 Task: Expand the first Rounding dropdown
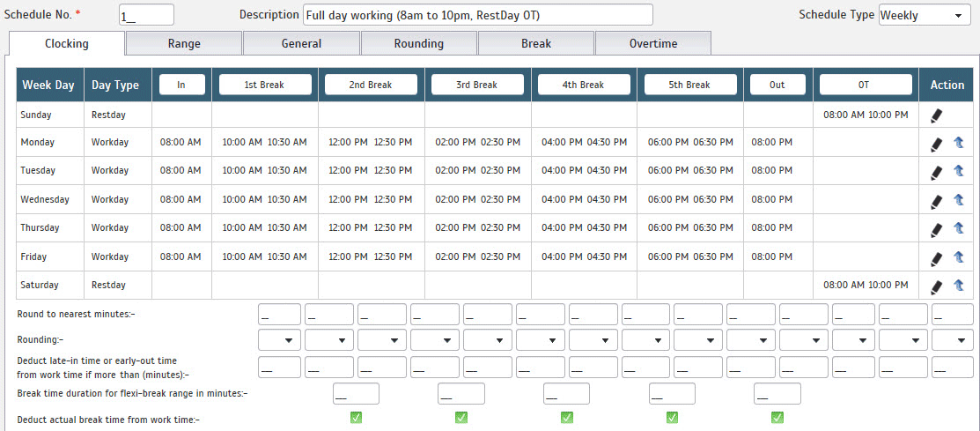tap(281, 340)
